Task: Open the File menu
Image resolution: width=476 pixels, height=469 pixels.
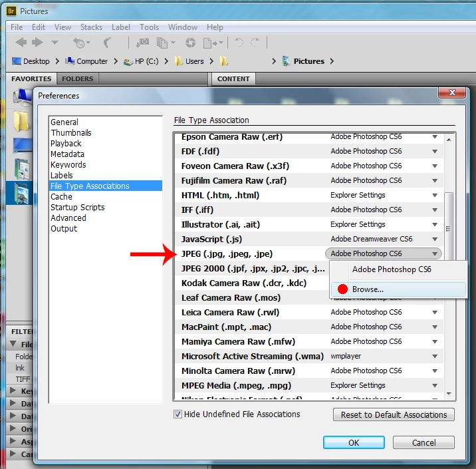Action: tap(17, 27)
